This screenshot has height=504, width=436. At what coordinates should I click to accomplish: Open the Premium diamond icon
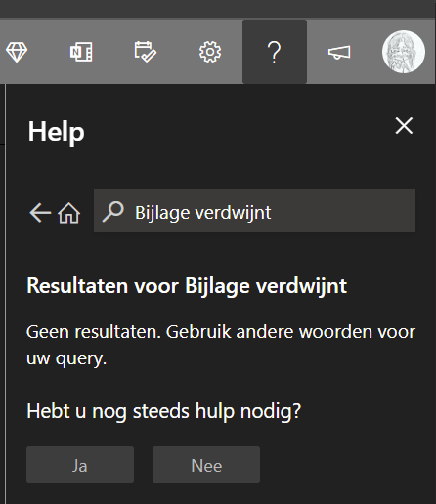[x=17, y=52]
